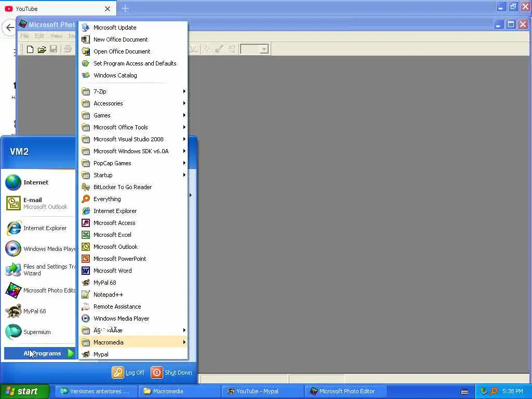532x399 pixels.
Task: Expand the Startup folder arrow
Action: 184,175
